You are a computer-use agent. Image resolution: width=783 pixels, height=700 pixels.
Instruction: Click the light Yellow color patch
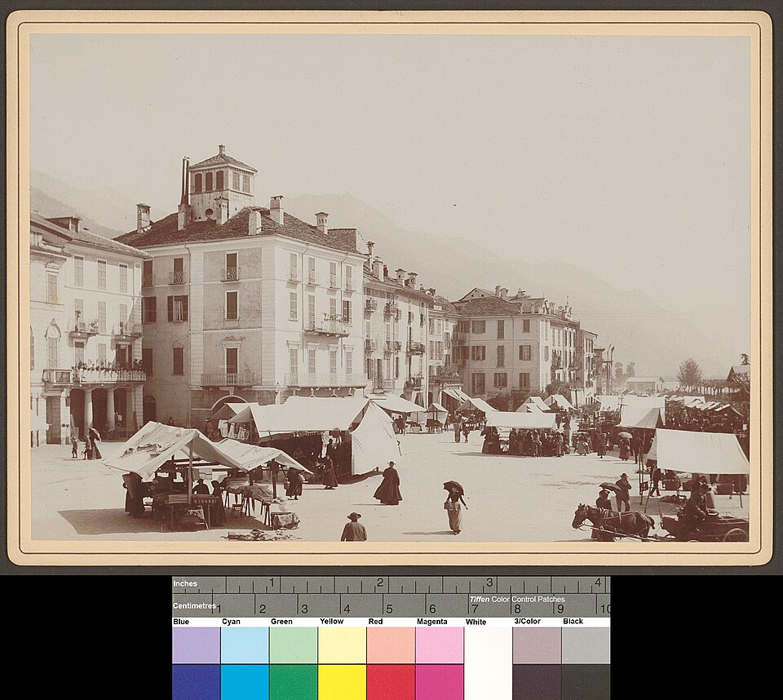(x=342, y=645)
